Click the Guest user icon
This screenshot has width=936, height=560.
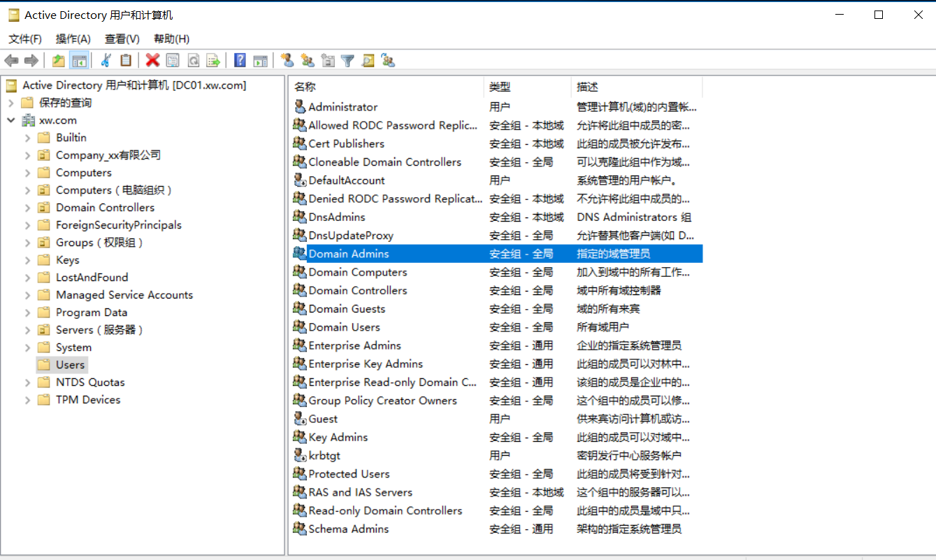click(x=300, y=419)
